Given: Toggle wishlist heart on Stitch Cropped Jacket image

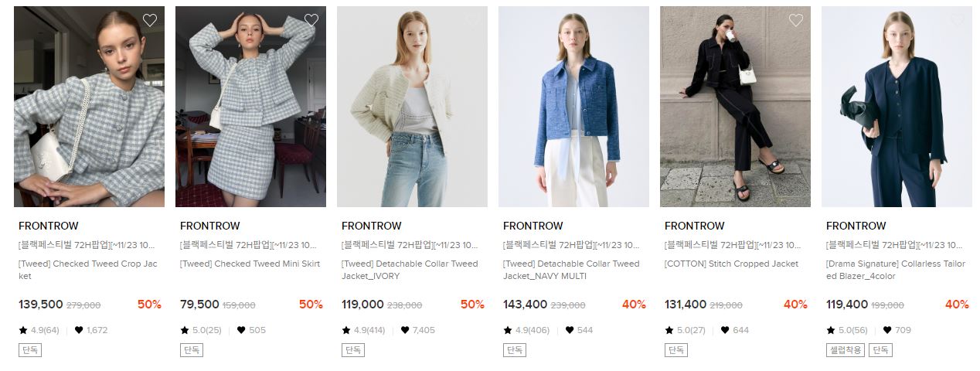Looking at the screenshot, I should coord(796,21).
